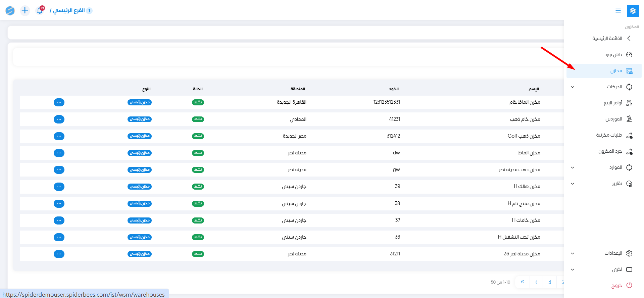Click the red logout power icon
The height and width of the screenshot is (298, 644).
tap(629, 286)
